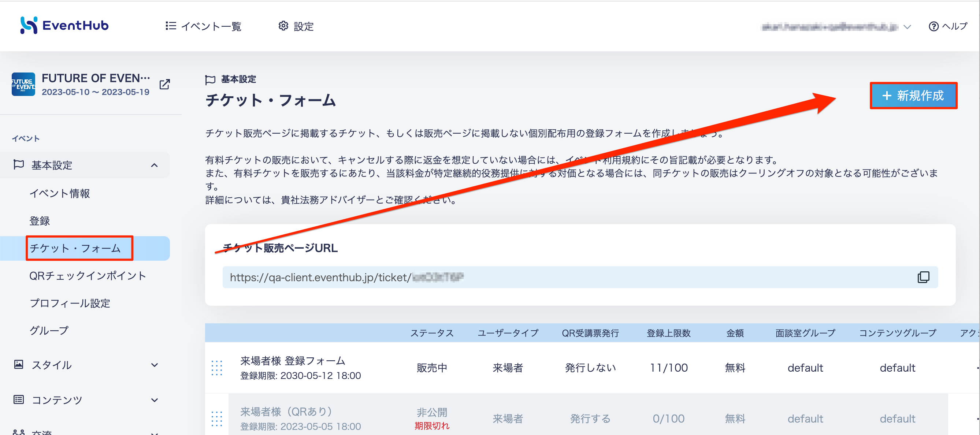The width and height of the screenshot is (980, 435).
Task: Click the list icon beside イベント一覧
Action: 171,26
